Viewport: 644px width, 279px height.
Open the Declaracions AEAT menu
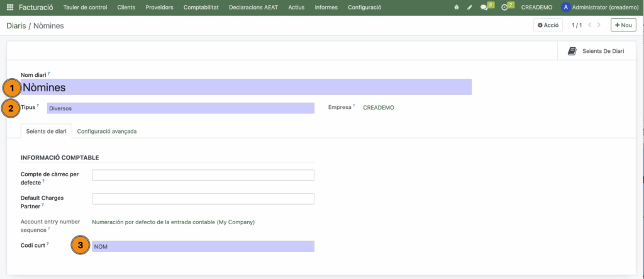254,8
